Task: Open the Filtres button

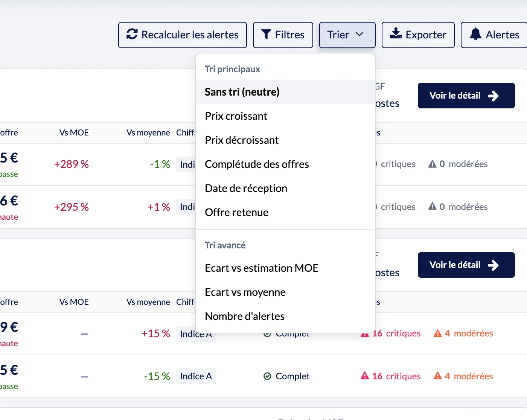Action: click(283, 35)
